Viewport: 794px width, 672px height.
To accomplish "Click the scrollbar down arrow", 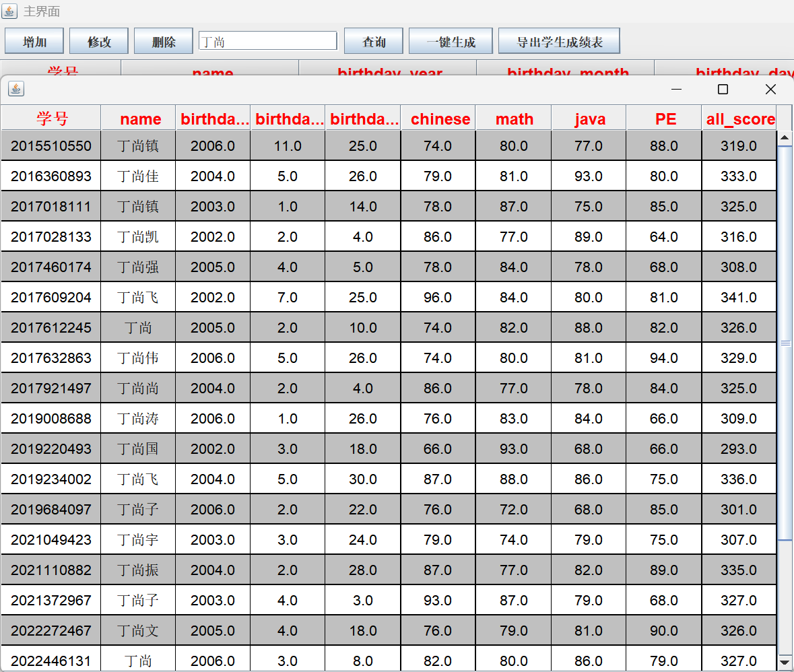I will (x=785, y=661).
